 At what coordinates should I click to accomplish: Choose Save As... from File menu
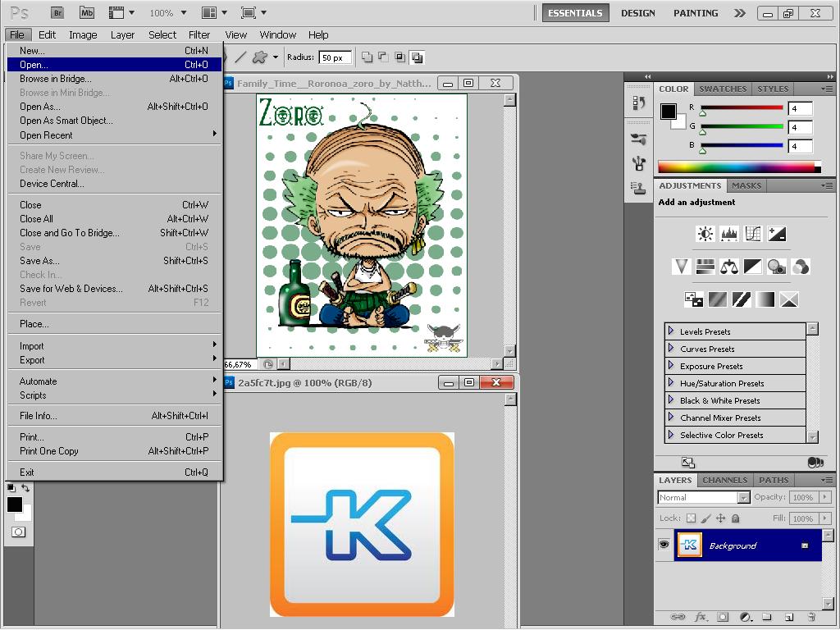[113, 261]
